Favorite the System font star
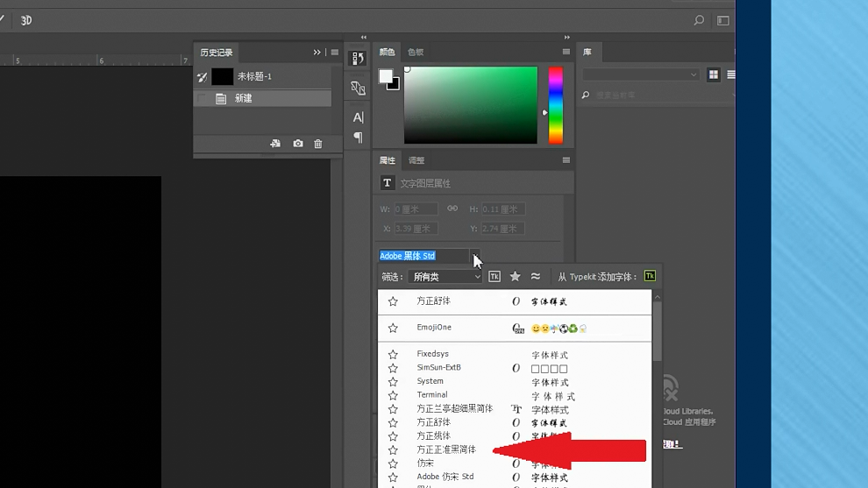The width and height of the screenshot is (868, 488). pyautogui.click(x=393, y=382)
